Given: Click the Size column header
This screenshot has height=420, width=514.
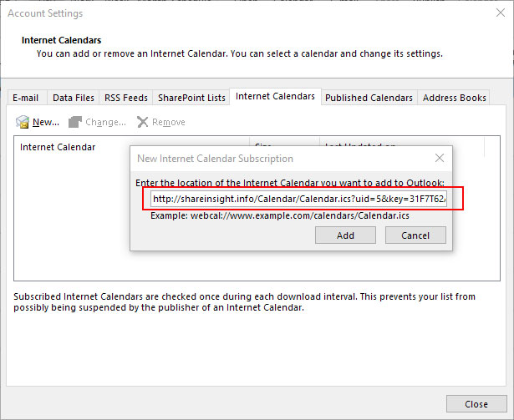Looking at the screenshot, I should tap(265, 142).
